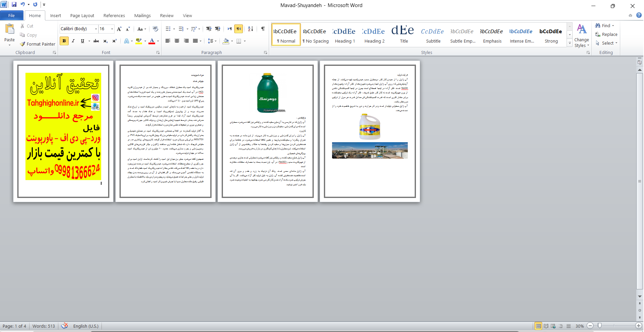Click the Text Effects glowing A icon
This screenshot has width=644, height=332.
click(x=126, y=41)
